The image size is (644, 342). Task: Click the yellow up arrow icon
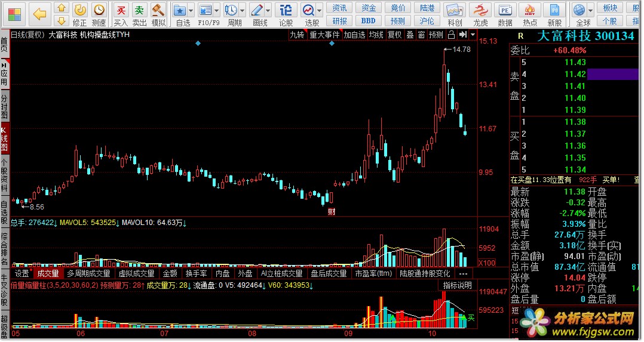coord(62,8)
